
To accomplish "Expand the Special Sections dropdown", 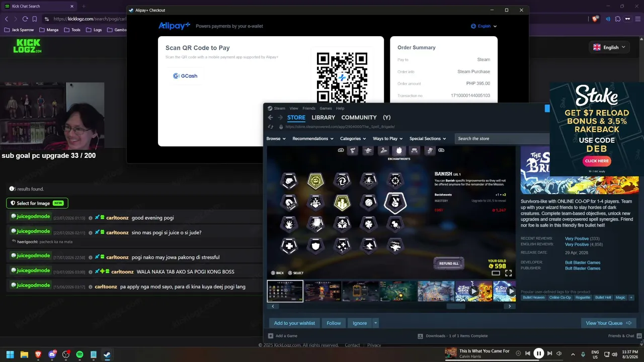I will [x=428, y=139].
